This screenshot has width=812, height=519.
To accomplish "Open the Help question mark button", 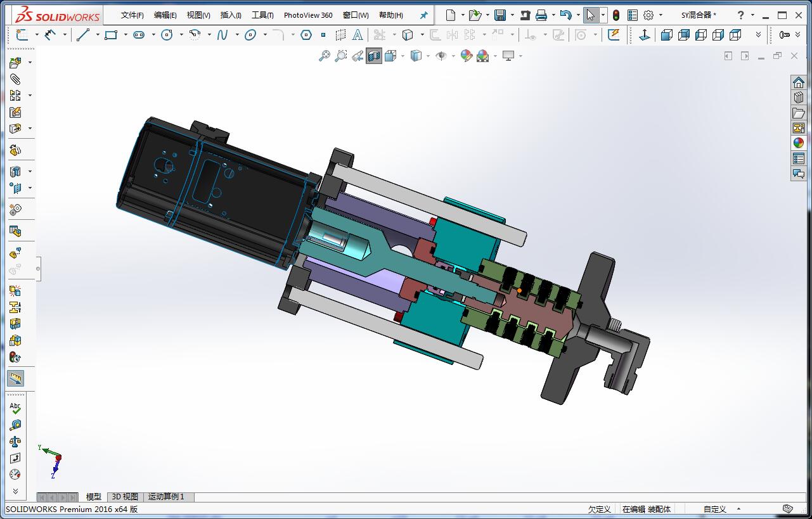I will (x=741, y=15).
